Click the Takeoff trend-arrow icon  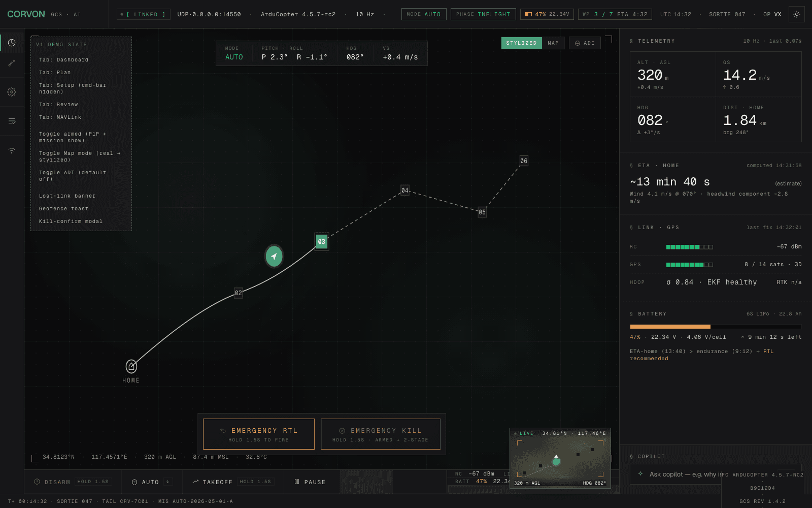[195, 482]
